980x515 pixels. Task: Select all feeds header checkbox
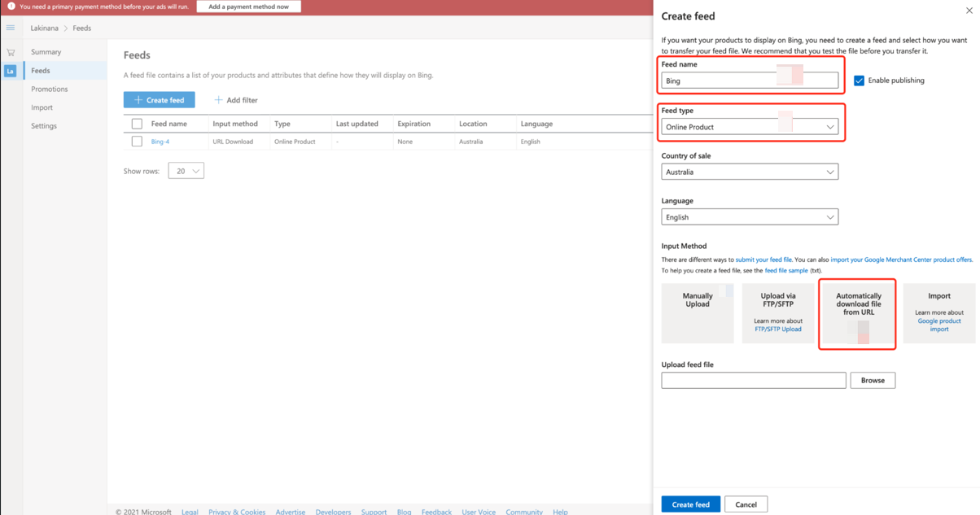[137, 124]
